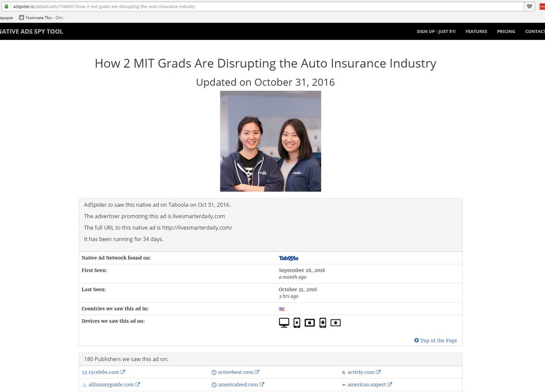
Task: Click the Apple tablet device icon
Action: [x=310, y=323]
